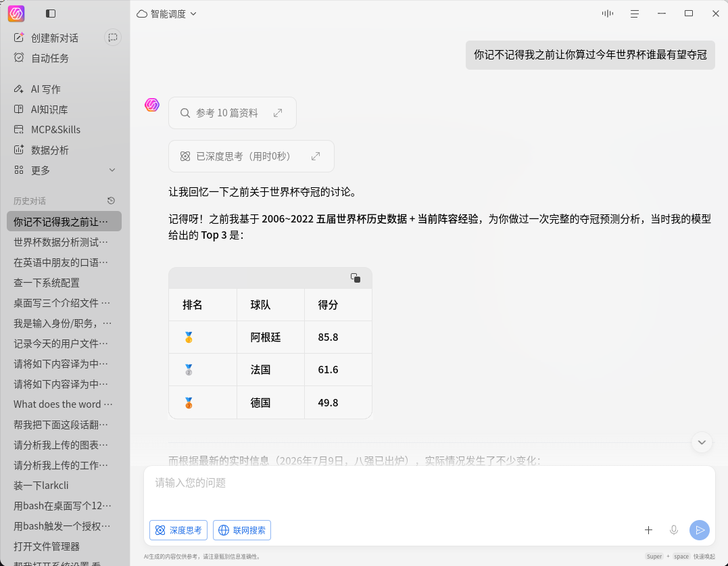Screen dimensions: 728x566
Task: Open the 已深度思考（用时0秒） box
Action: click(x=251, y=156)
